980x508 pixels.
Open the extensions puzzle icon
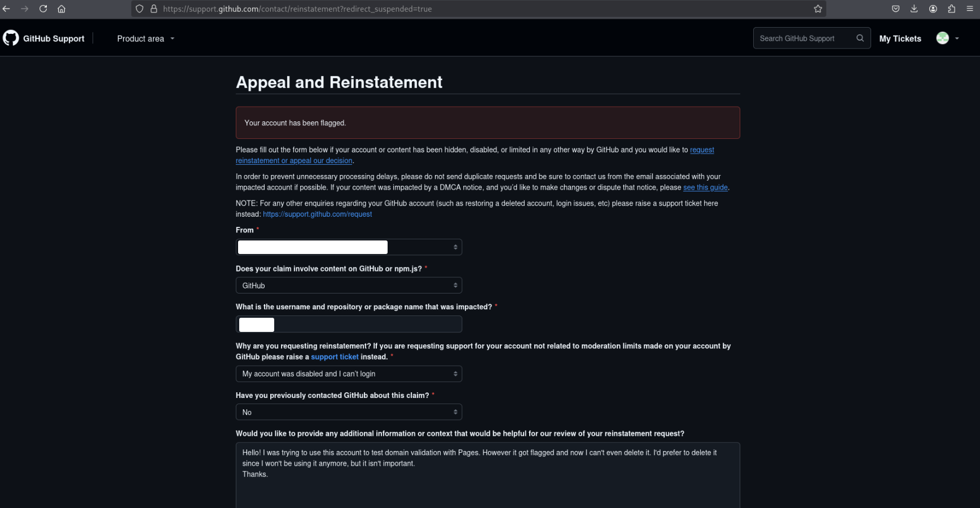click(x=951, y=9)
